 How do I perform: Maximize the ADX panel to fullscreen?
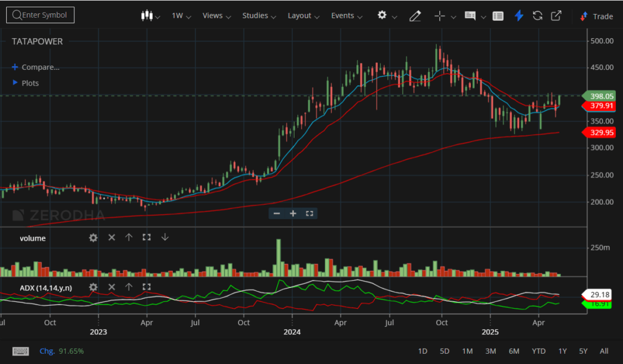pos(147,287)
